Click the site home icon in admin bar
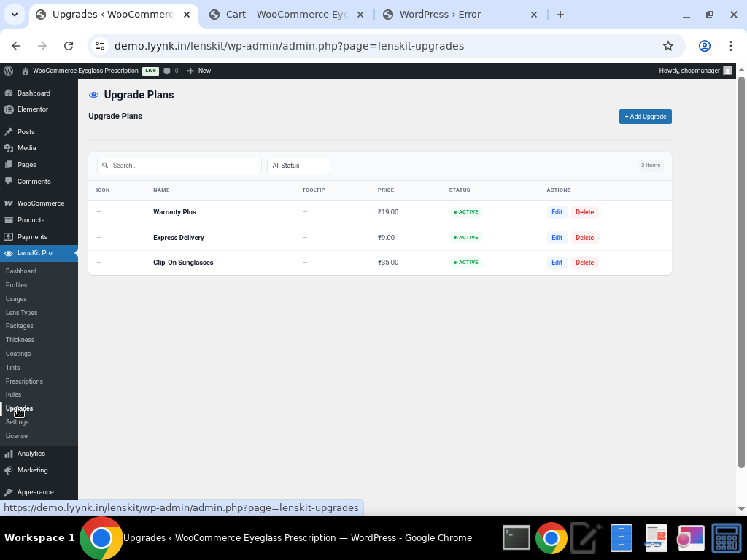 coord(26,71)
